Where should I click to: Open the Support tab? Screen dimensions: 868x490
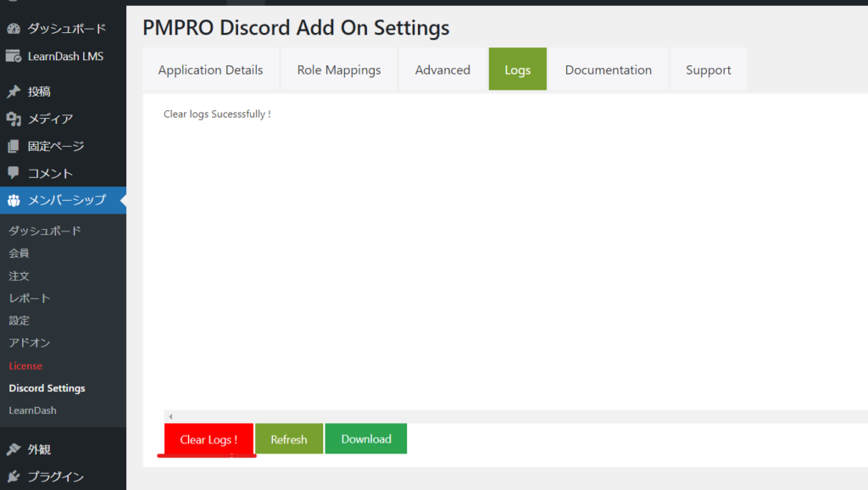point(709,70)
